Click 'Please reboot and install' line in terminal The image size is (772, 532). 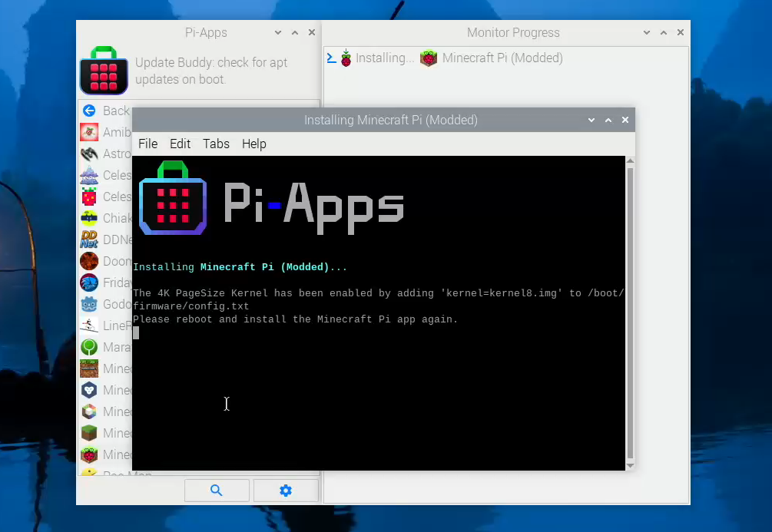point(296,319)
